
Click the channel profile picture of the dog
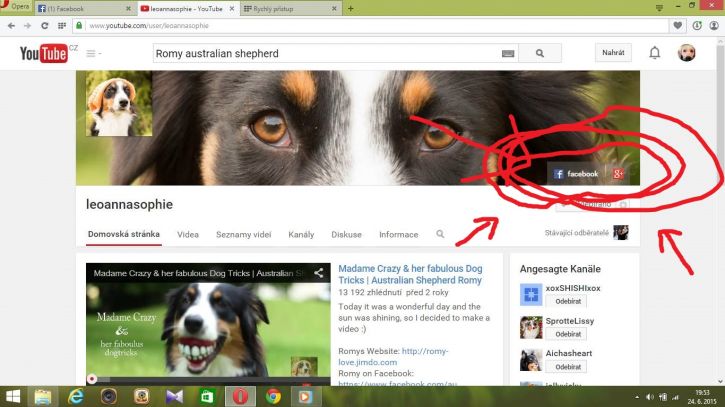[x=119, y=103]
